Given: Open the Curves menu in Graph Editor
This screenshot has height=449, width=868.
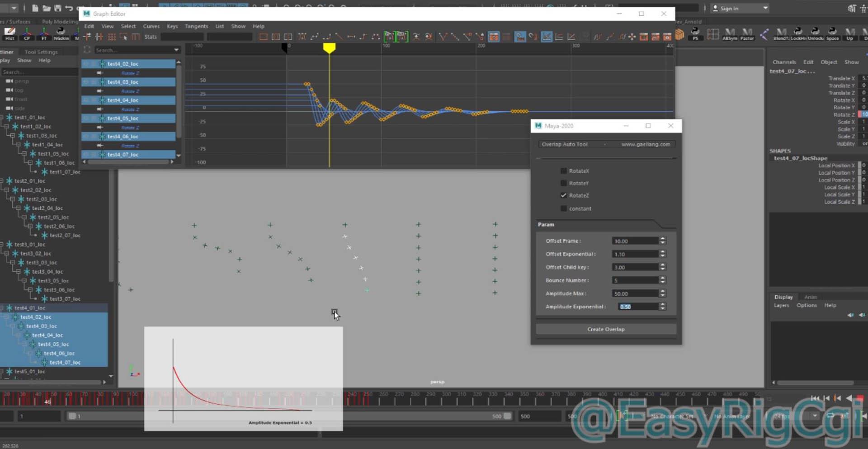Looking at the screenshot, I should pos(151,26).
